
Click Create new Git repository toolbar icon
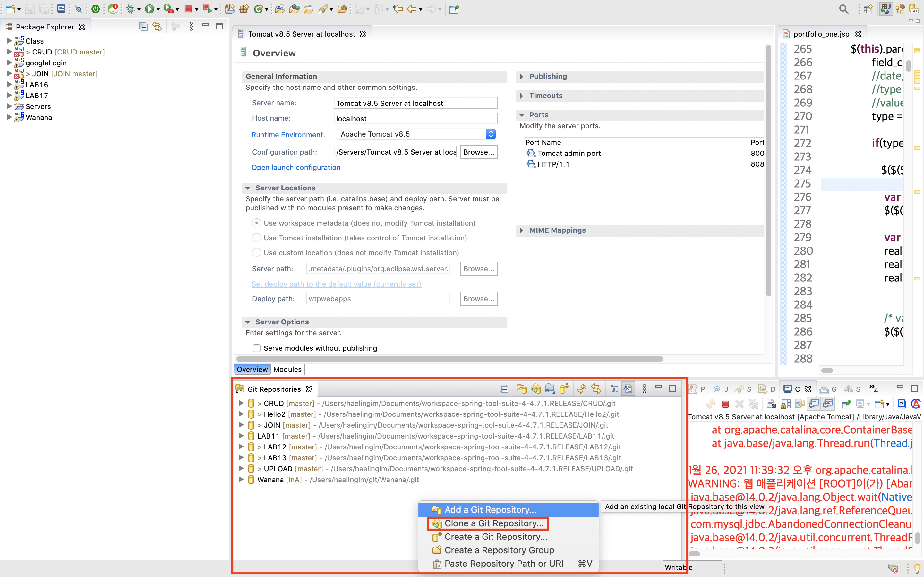(564, 389)
